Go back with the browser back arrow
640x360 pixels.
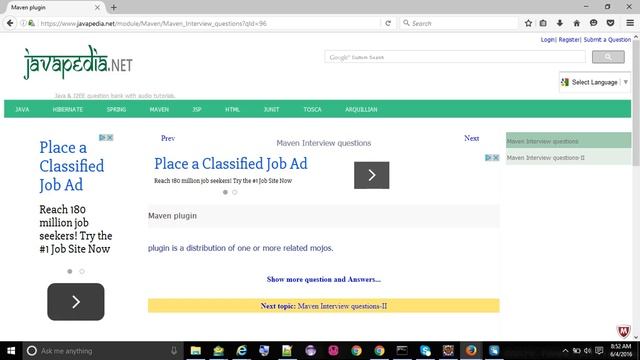point(10,23)
